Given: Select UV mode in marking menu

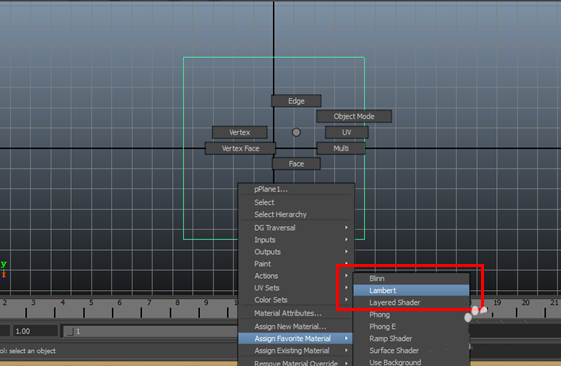Looking at the screenshot, I should 347,132.
